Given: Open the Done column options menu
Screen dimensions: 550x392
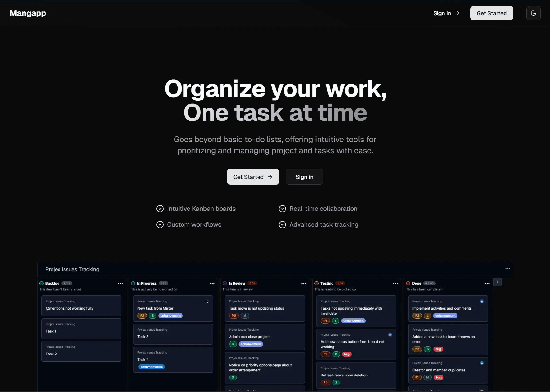Looking at the screenshot, I should [x=487, y=283].
